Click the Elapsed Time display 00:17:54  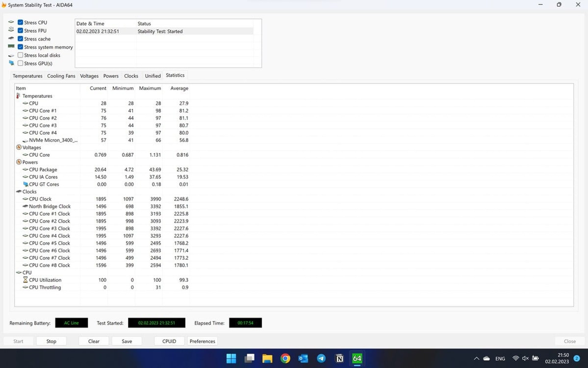pyautogui.click(x=245, y=323)
